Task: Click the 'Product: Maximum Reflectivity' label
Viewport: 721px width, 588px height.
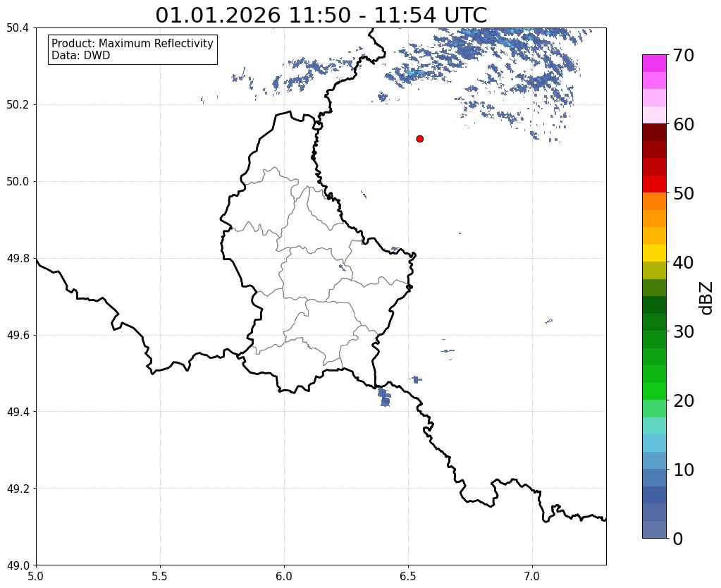Action: point(133,43)
